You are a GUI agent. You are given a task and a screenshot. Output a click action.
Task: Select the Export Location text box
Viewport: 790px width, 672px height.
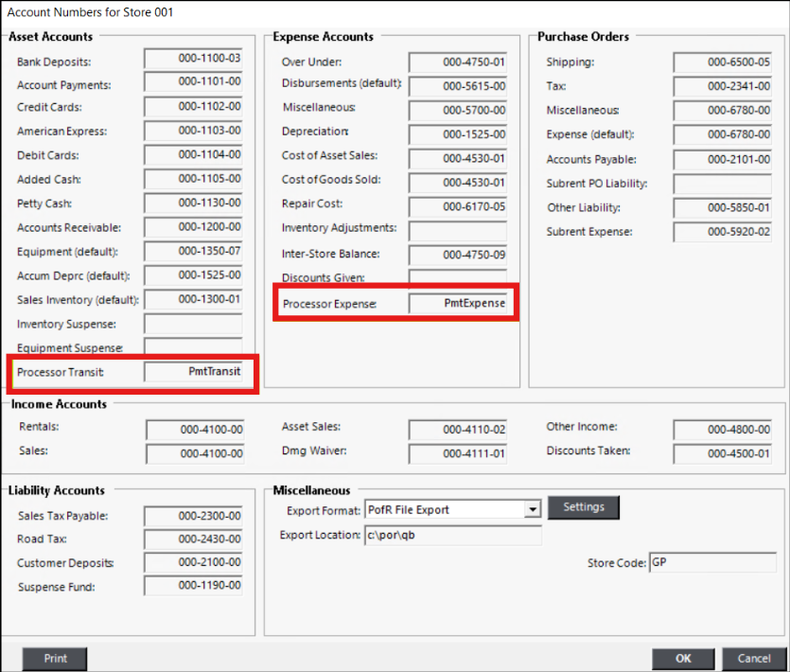click(x=452, y=536)
